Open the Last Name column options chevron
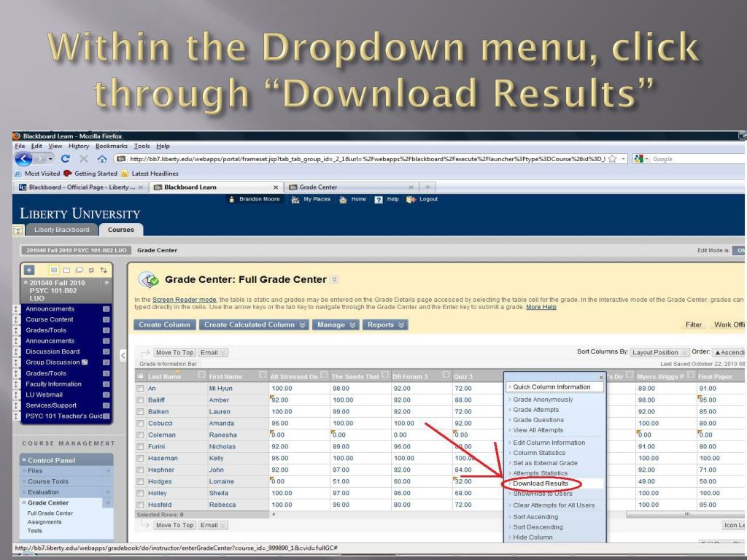Screen dimensions: 747x560 click(x=201, y=375)
